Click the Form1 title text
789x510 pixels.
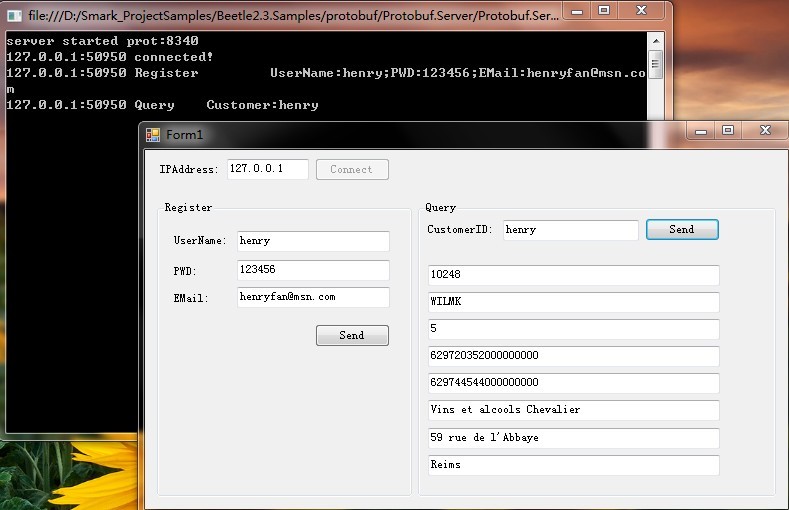tap(185, 135)
